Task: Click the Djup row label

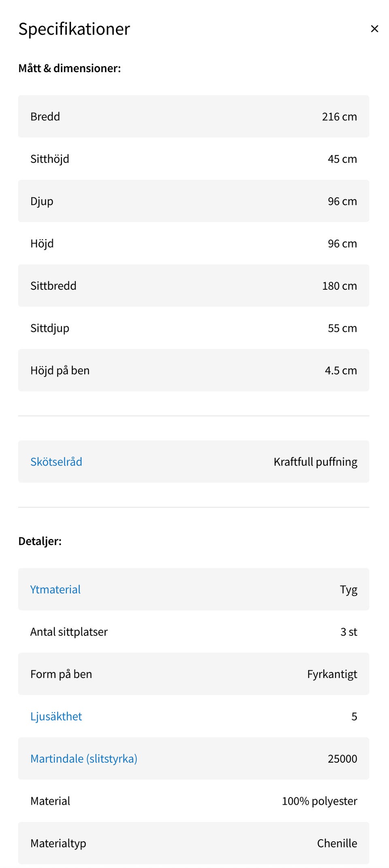Action: pos(42,201)
